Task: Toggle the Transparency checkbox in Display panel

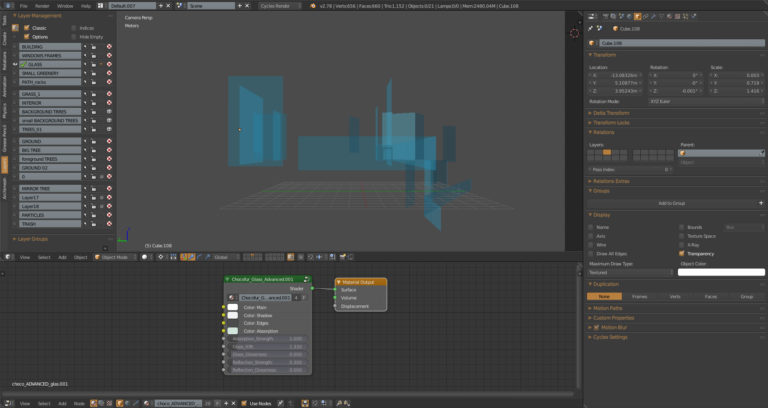Action: click(x=683, y=253)
